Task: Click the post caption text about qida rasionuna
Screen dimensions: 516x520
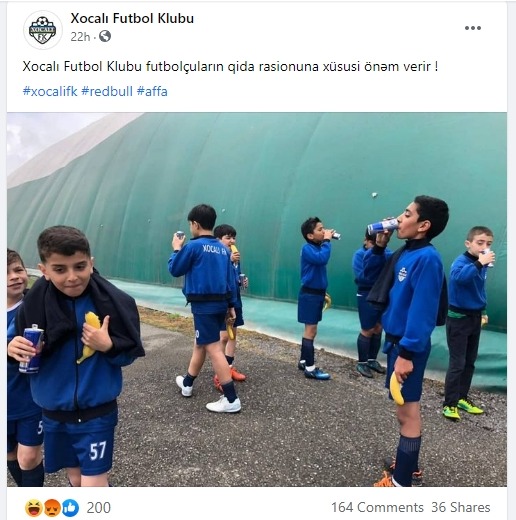Action: click(x=230, y=67)
